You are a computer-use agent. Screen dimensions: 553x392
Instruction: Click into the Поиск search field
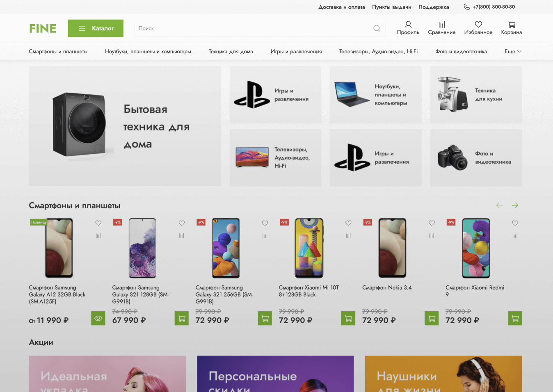click(x=252, y=28)
